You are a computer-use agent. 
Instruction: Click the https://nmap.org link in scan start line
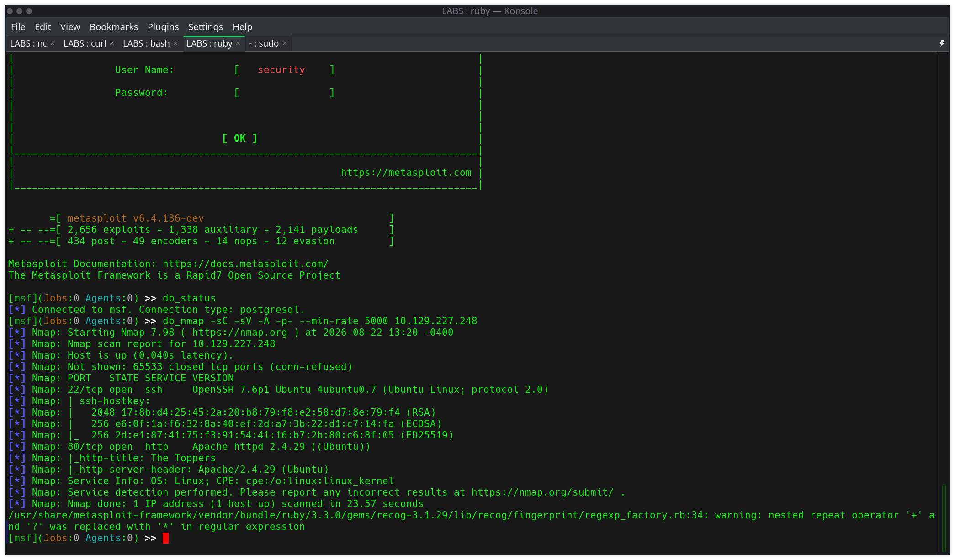coord(240,333)
